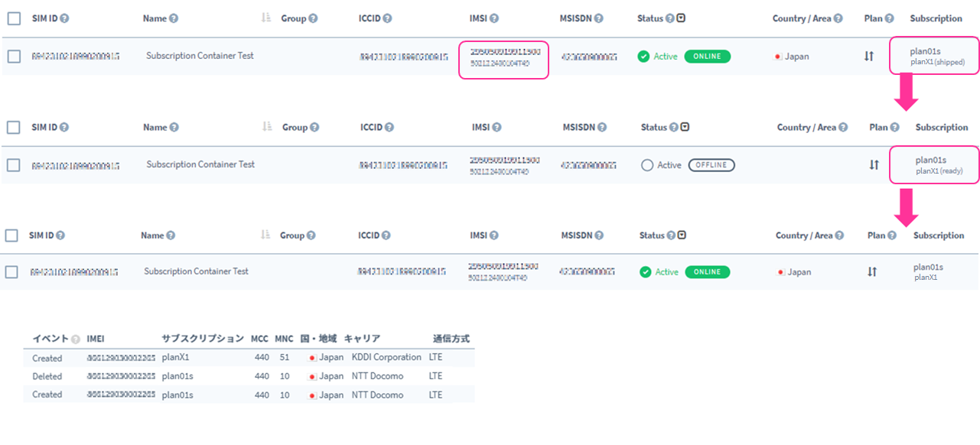Click the green Active check icon in the shipped row
Screen dimensions: 980x445
point(643,56)
